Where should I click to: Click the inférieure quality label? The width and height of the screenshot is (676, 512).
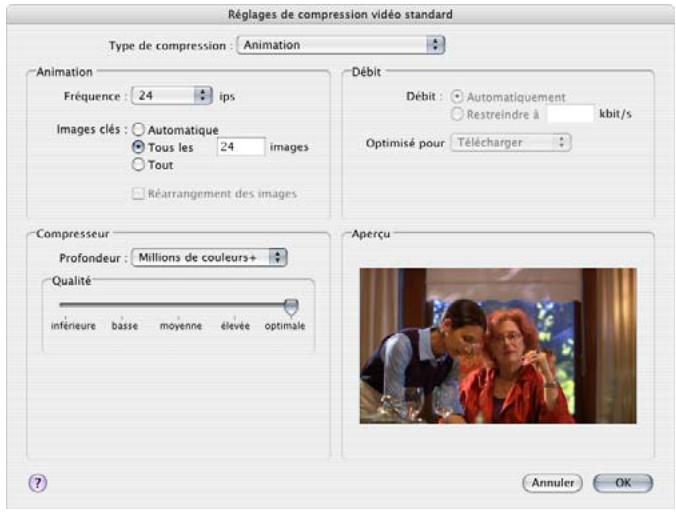[x=73, y=326]
